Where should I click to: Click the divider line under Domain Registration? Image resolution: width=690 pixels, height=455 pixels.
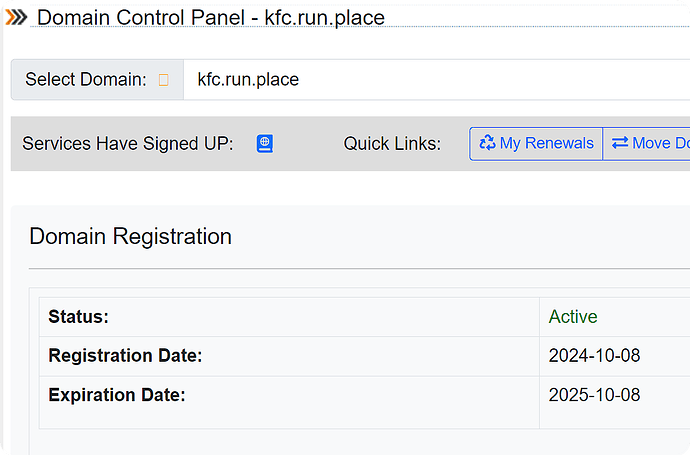click(x=359, y=268)
